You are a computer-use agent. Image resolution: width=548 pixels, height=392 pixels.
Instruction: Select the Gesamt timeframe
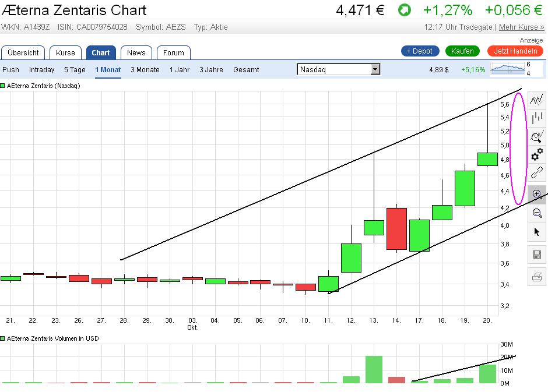(x=246, y=70)
